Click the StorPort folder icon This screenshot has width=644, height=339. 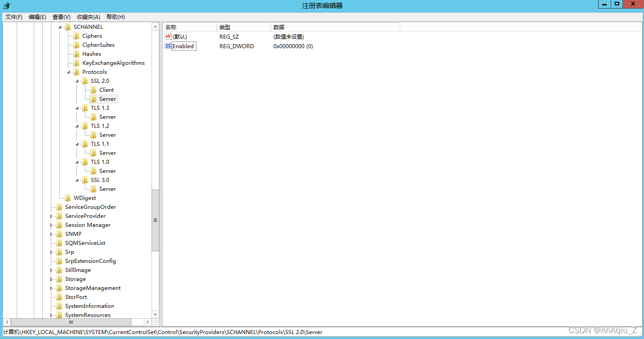(x=59, y=297)
